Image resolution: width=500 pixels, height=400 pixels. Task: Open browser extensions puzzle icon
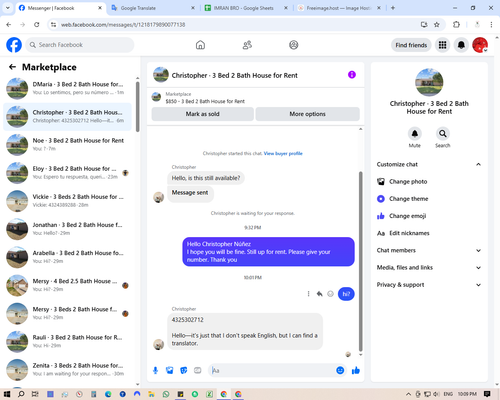456,24
